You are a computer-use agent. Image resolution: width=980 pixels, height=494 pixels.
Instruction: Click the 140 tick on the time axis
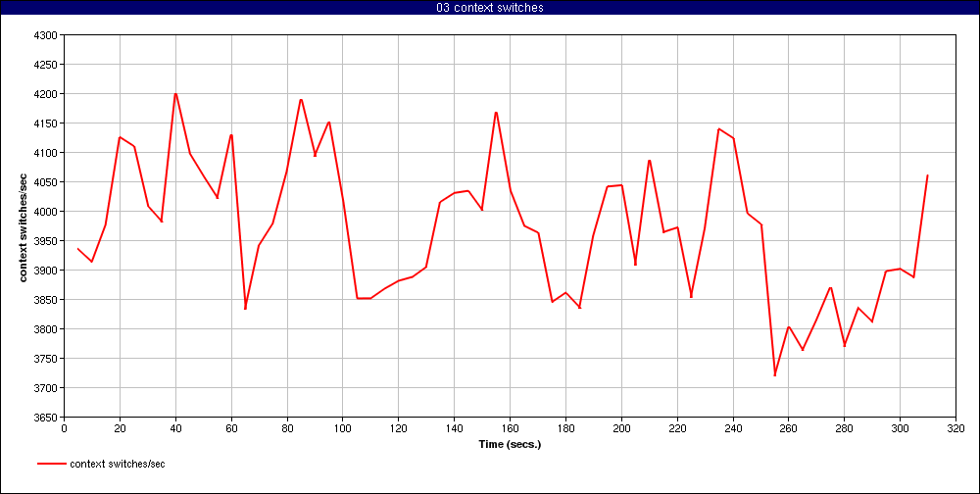pos(455,428)
